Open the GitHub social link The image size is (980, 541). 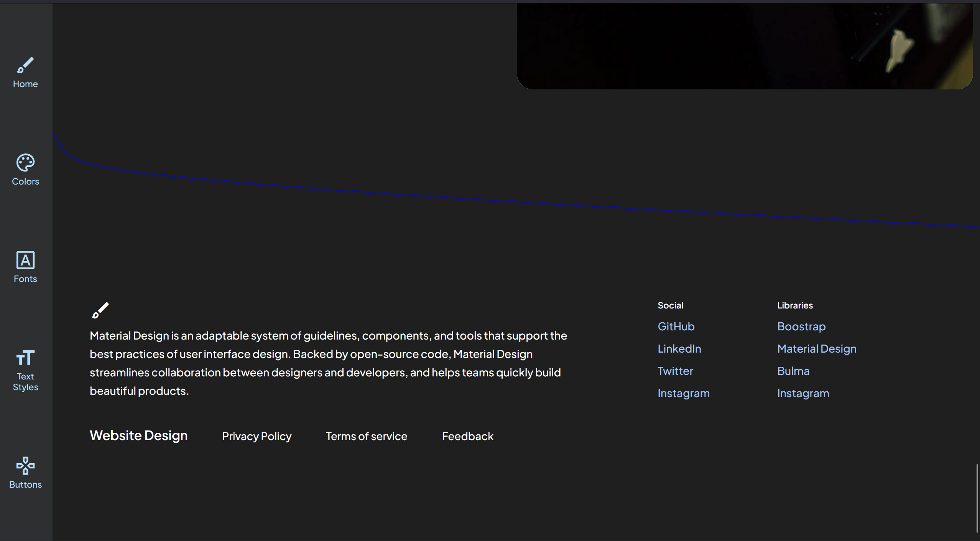pyautogui.click(x=676, y=327)
